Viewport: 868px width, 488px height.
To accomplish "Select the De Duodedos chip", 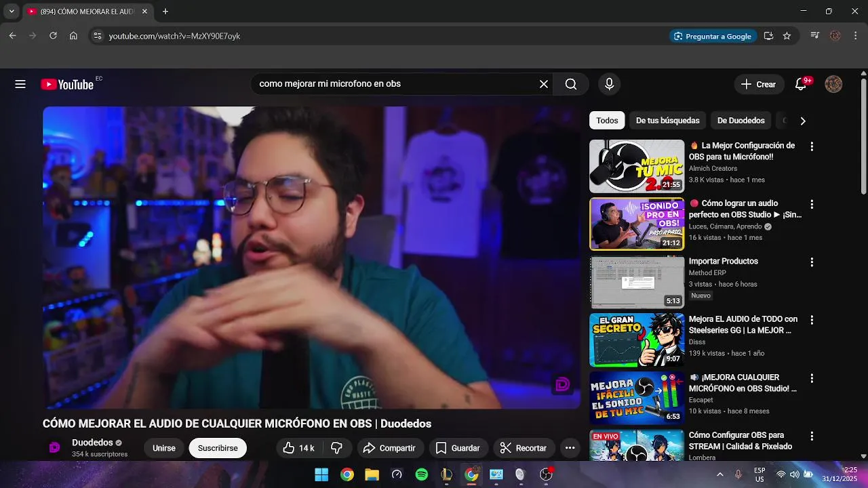I will (741, 121).
